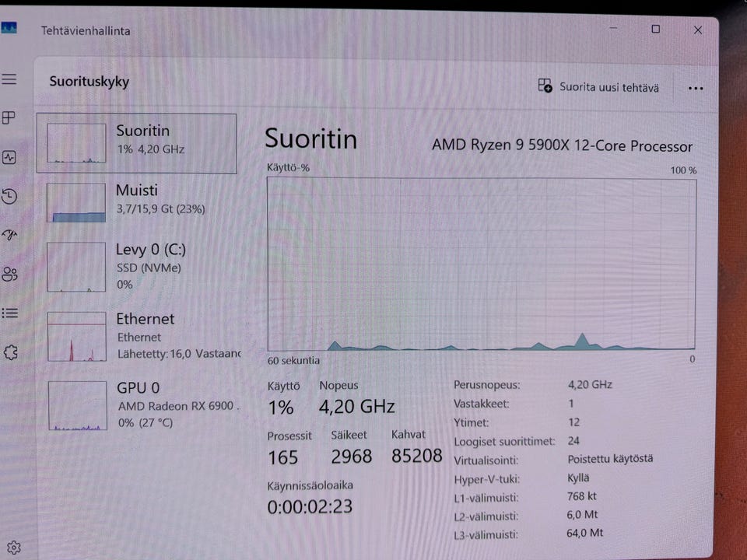Click the Suorituskyky page heading

tap(89, 82)
